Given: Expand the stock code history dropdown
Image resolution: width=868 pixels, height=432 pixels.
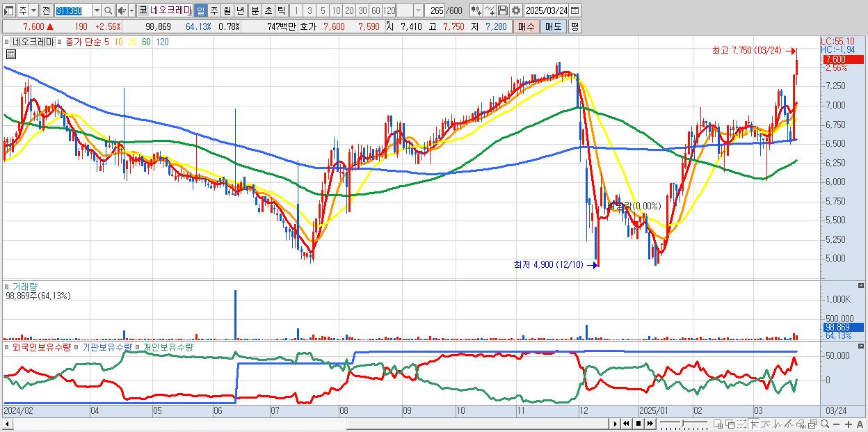Looking at the screenshot, I should pyautogui.click(x=97, y=10).
